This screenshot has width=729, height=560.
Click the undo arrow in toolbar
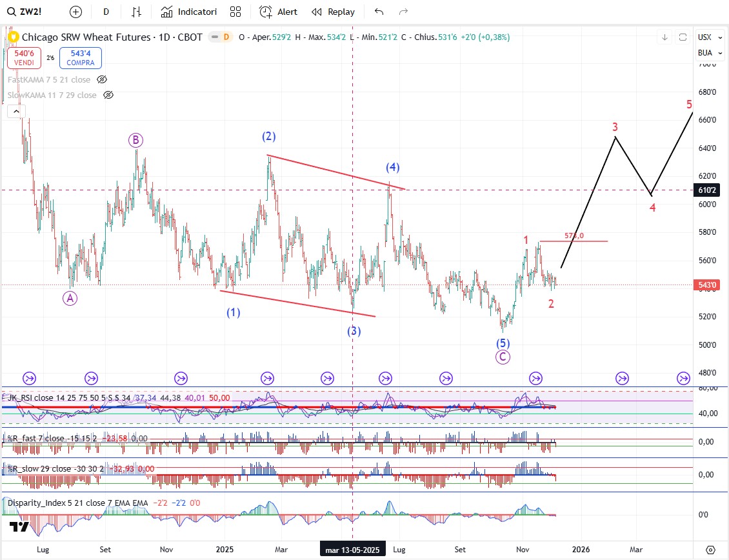pyautogui.click(x=379, y=12)
